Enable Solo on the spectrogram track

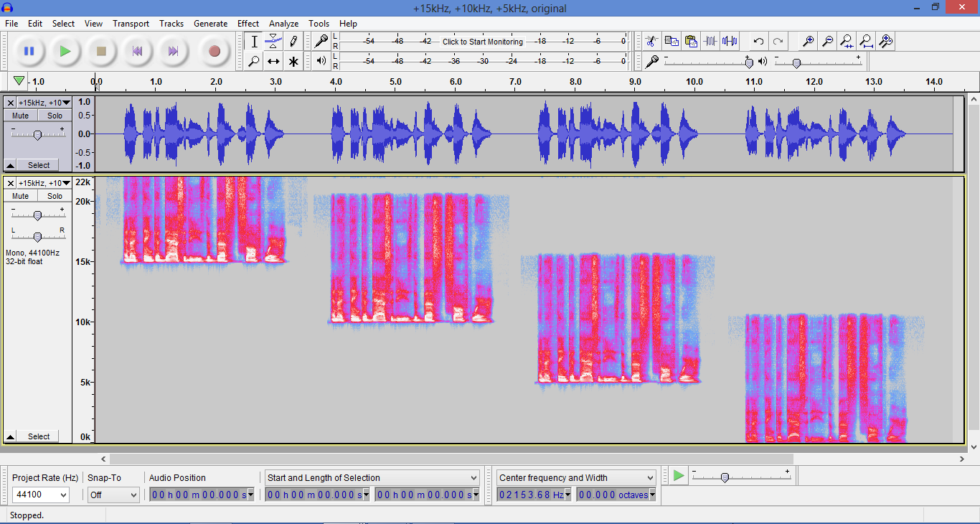55,195
